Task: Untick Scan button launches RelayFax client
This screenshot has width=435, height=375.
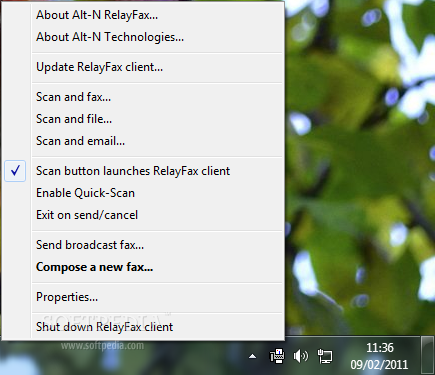Action: point(143,171)
